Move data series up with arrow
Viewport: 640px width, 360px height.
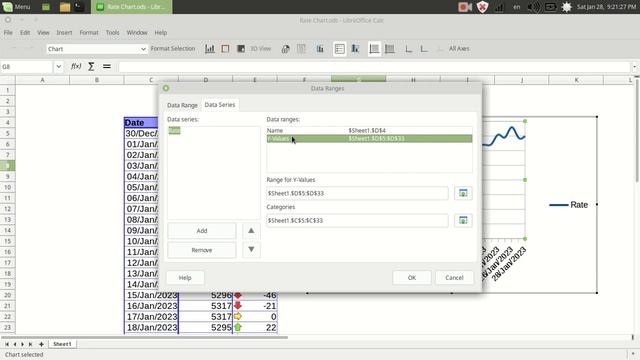click(x=251, y=231)
